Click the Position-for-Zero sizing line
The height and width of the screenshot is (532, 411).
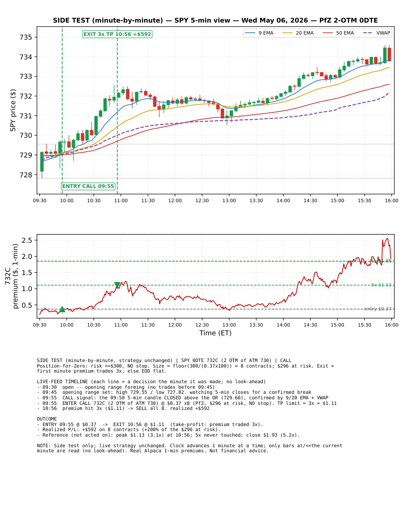(185, 368)
